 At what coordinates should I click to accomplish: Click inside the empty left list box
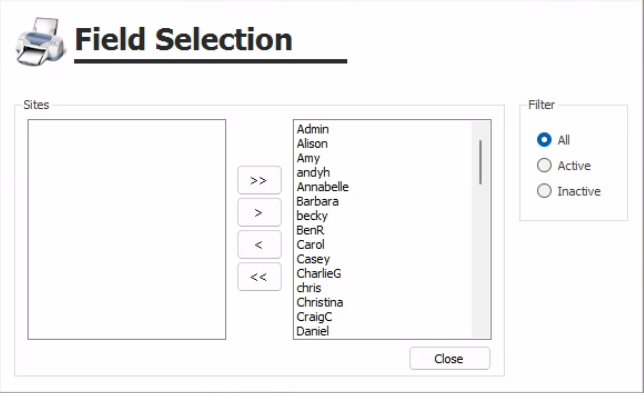point(126,230)
